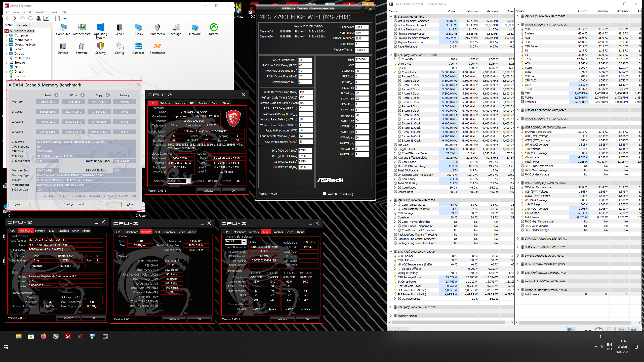This screenshot has height=362, width=644.
Task: Select SPD tab in the CPU-Z Mainboard window
Action: 51,231
